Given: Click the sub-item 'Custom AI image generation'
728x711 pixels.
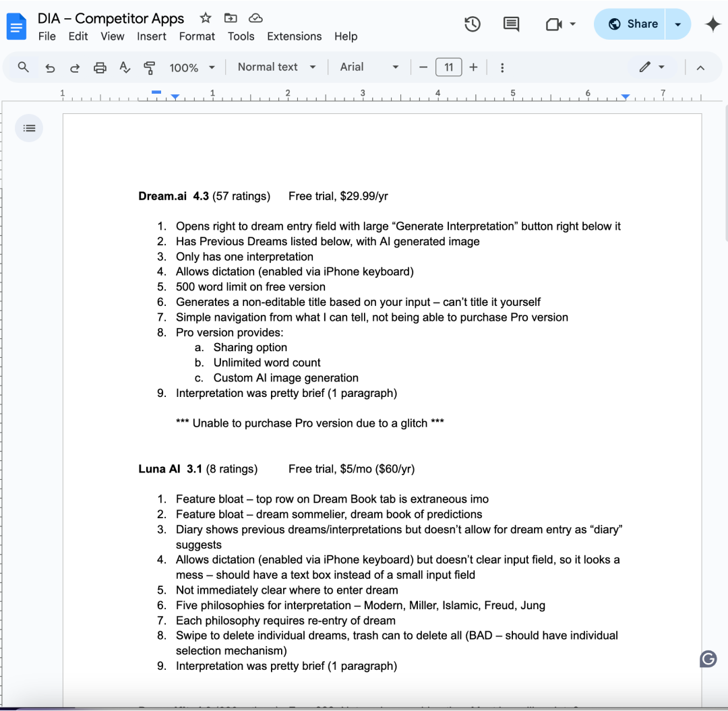Looking at the screenshot, I should [x=286, y=378].
